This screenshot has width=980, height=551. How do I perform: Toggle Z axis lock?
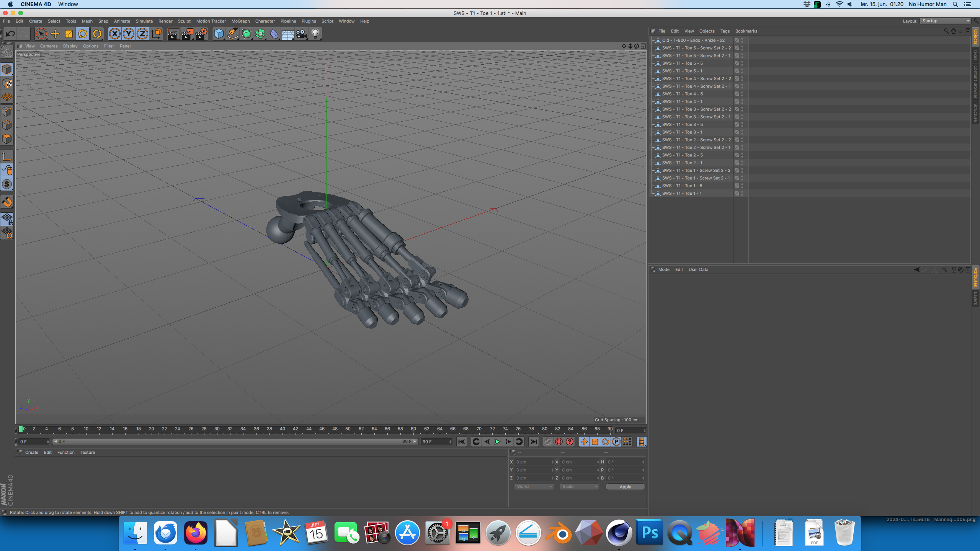142,34
